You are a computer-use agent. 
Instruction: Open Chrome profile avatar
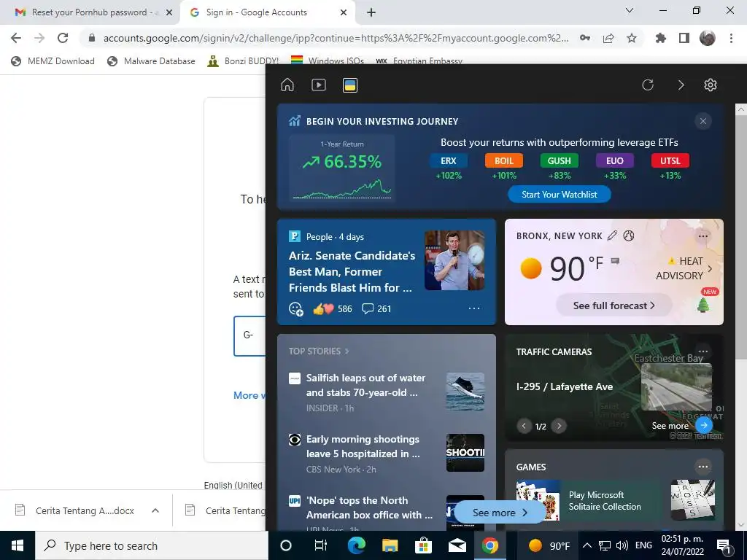708,38
